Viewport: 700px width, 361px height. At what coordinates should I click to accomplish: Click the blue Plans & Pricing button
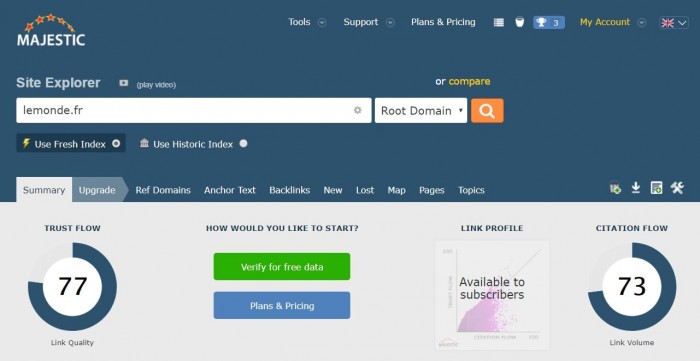point(282,306)
